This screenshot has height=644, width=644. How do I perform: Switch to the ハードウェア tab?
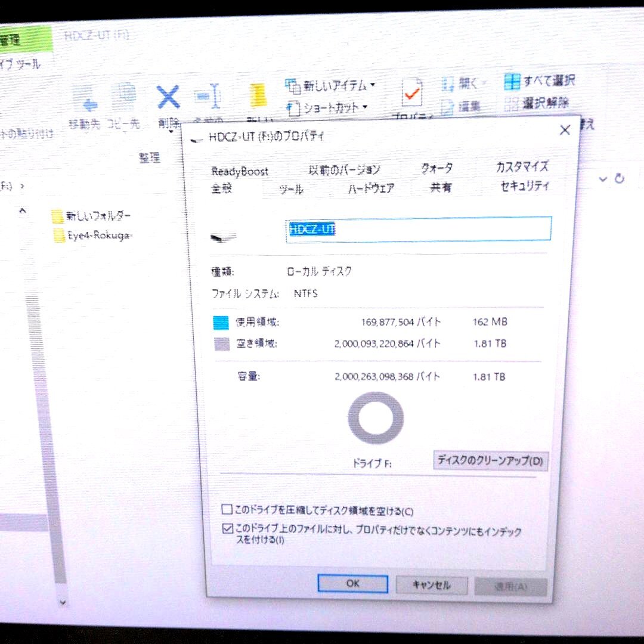click(370, 188)
